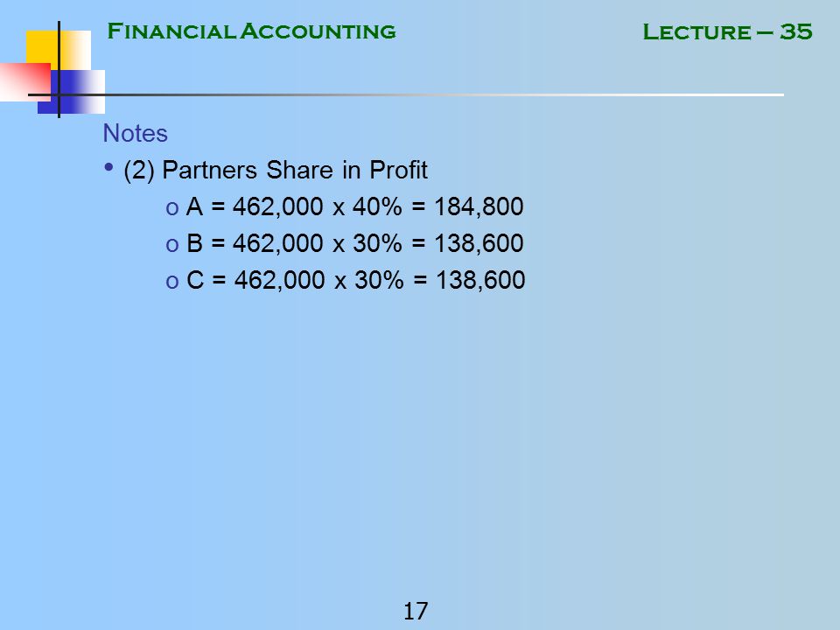The image size is (840, 630).
Task: Click the Financial Accounting header title
Action: (x=251, y=31)
